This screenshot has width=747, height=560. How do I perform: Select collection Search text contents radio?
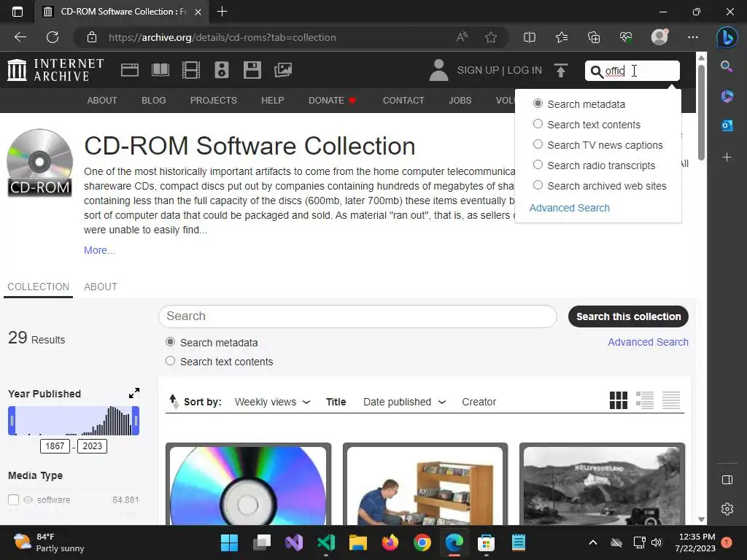point(170,361)
